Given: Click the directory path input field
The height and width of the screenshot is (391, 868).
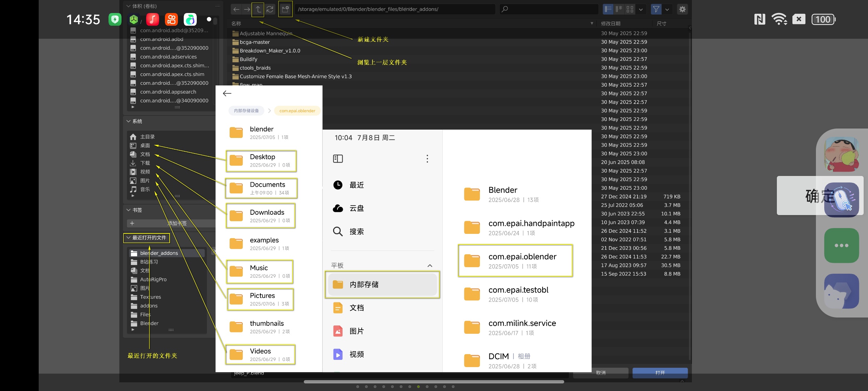Looking at the screenshot, I should [395, 9].
